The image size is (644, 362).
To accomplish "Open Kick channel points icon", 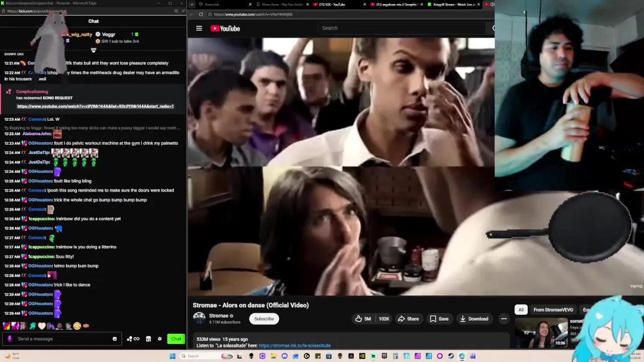I will pos(133,339).
